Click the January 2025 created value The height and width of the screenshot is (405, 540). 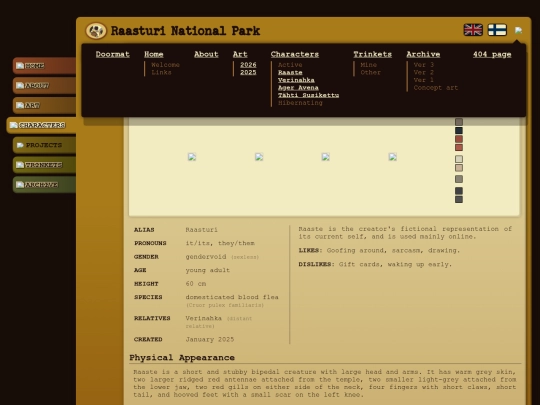pyautogui.click(x=210, y=339)
